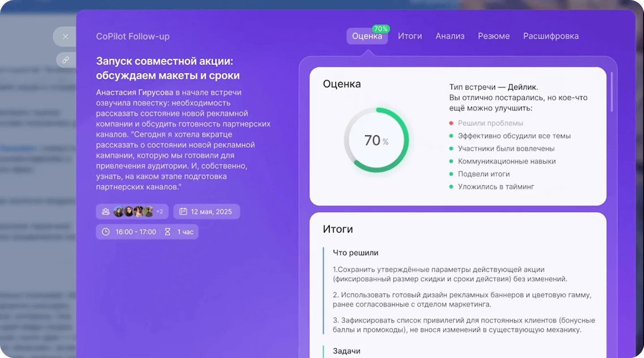Image resolution: width=644 pixels, height=358 pixels.
Task: Click the +2 extra participants indicator
Action: point(160,212)
